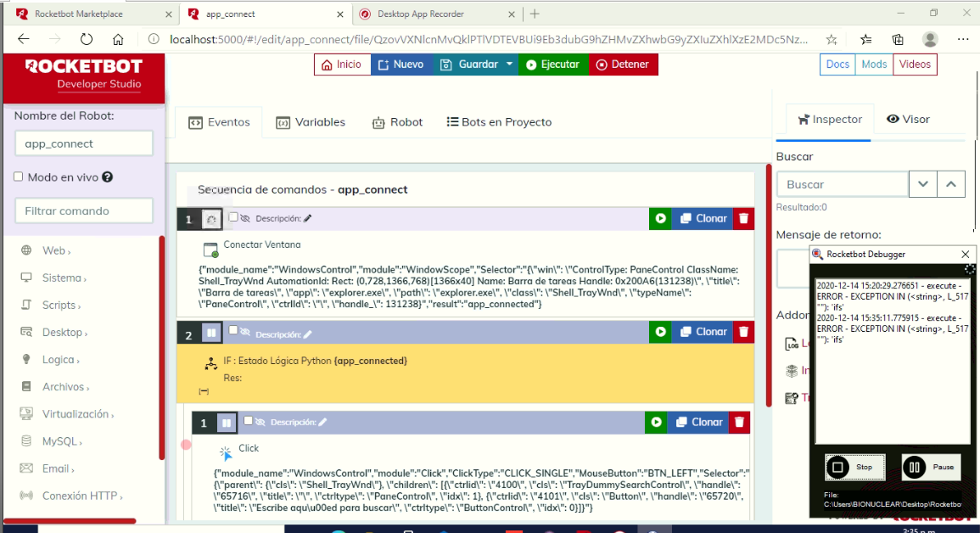Tick the checkbox on the IF command
Viewport: 980px width, 533px height.
point(233,331)
